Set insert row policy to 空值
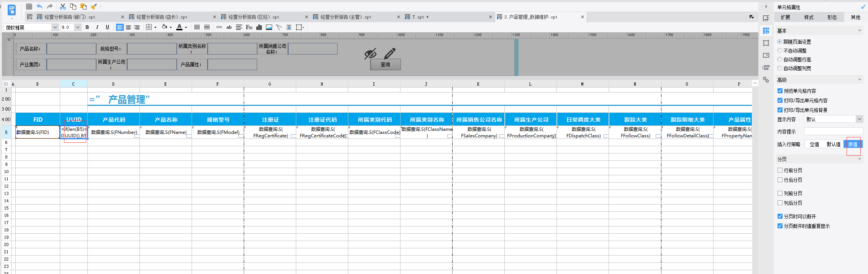The image size is (868, 274). pos(814,144)
